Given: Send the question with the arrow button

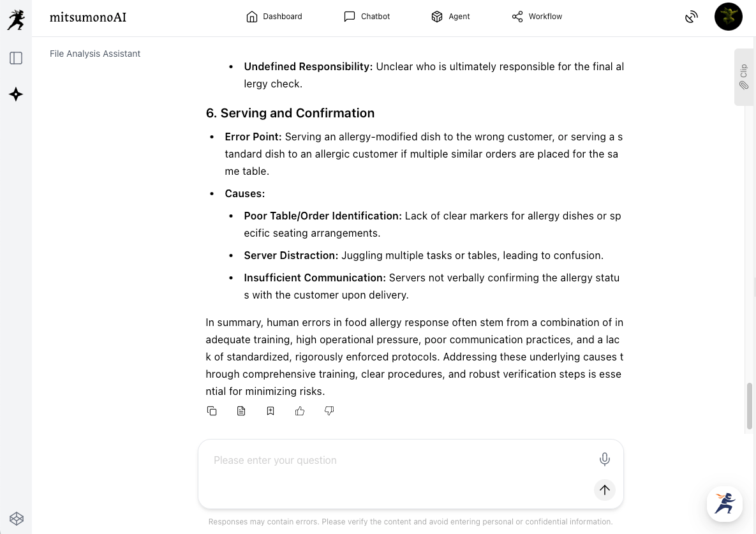Looking at the screenshot, I should point(605,490).
